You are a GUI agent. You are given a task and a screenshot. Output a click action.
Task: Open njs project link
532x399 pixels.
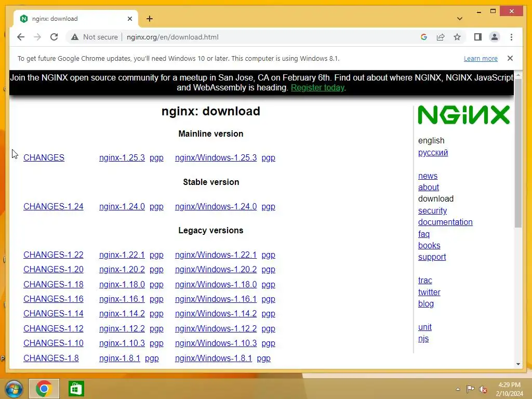[x=423, y=339]
